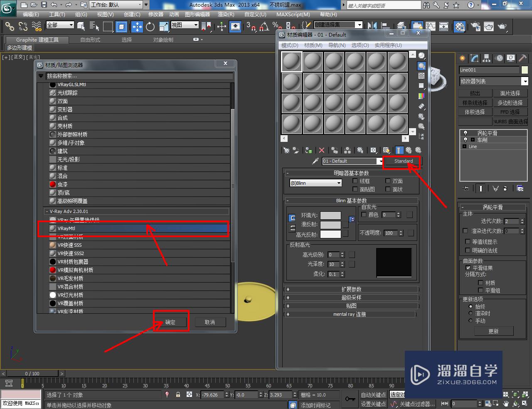Screen dimensions: 532x409
Task: Expand 贴图 maps rollout
Action: click(x=351, y=306)
